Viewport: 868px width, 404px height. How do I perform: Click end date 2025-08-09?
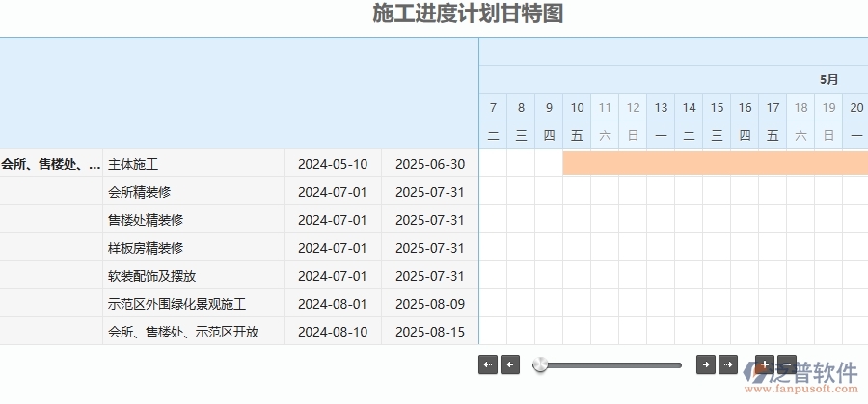click(x=430, y=304)
